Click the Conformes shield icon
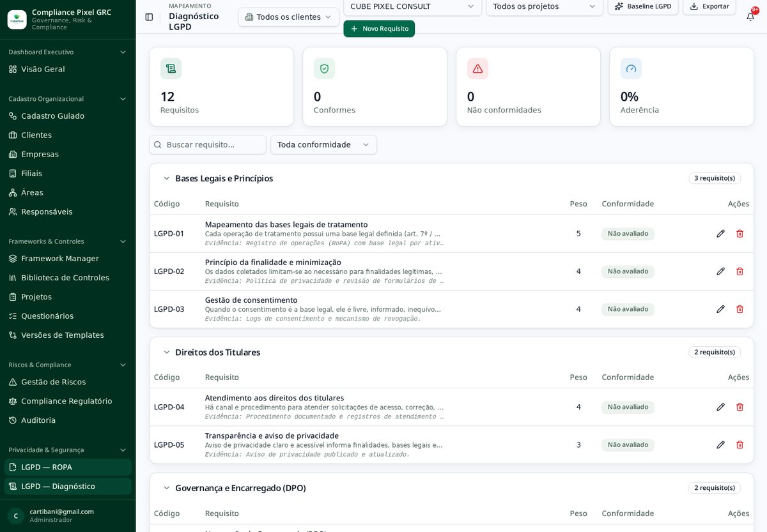Image resolution: width=767 pixels, height=532 pixels. coord(324,68)
